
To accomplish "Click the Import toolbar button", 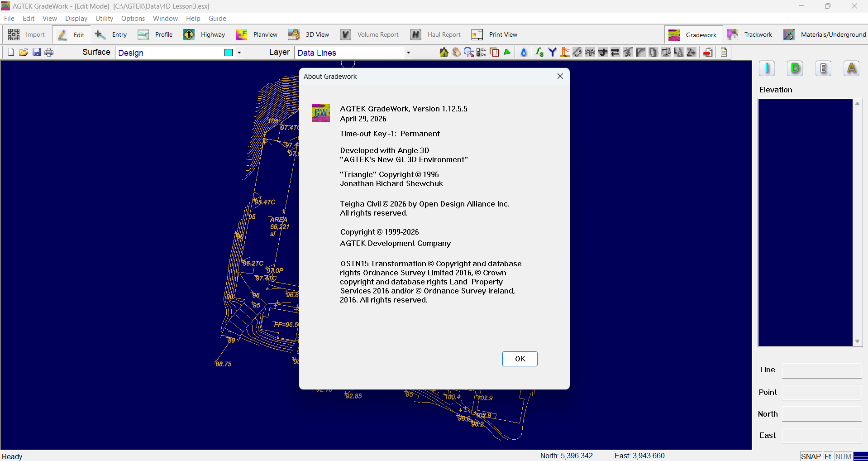I will pos(27,34).
